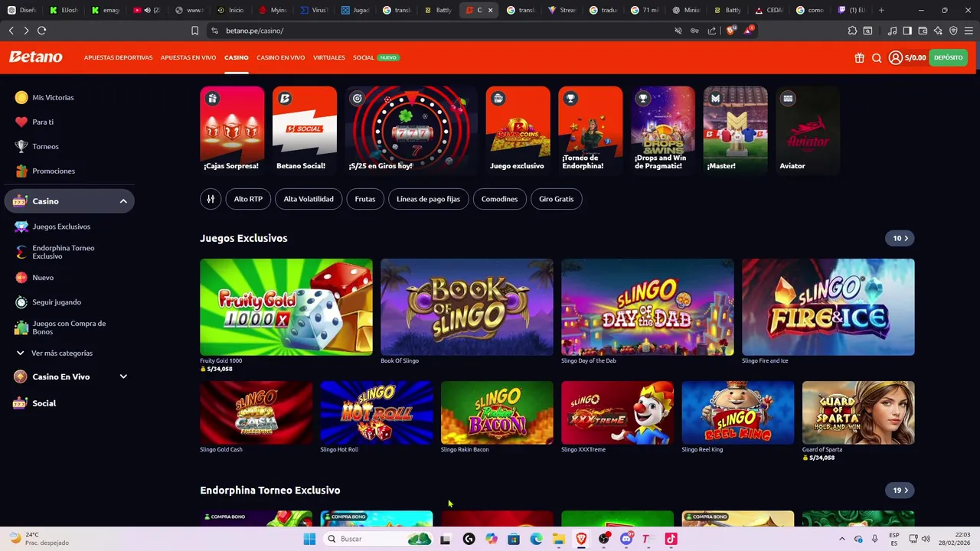
Task: Bookmark this page icon in address bar
Action: [x=194, y=31]
